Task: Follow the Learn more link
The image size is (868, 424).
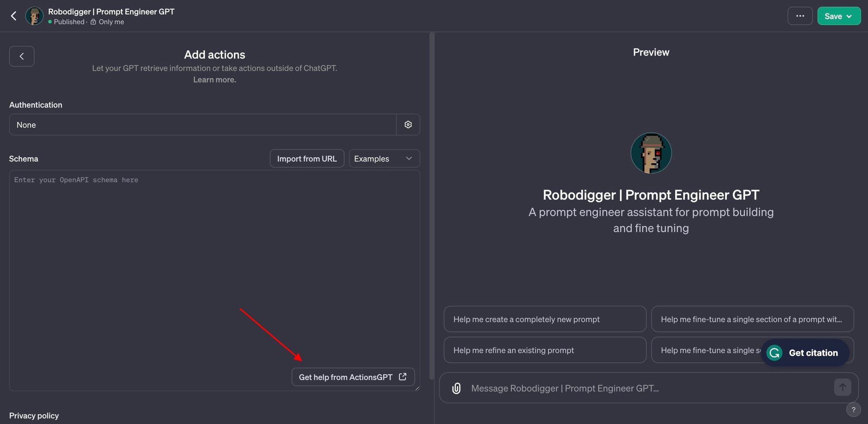Action: pyautogui.click(x=214, y=80)
